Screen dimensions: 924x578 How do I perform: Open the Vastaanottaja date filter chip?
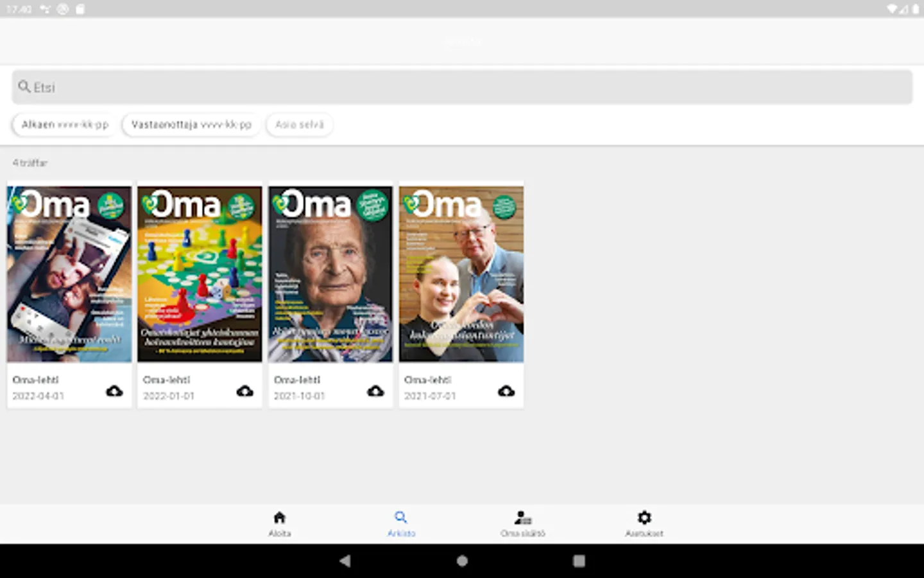click(x=191, y=125)
